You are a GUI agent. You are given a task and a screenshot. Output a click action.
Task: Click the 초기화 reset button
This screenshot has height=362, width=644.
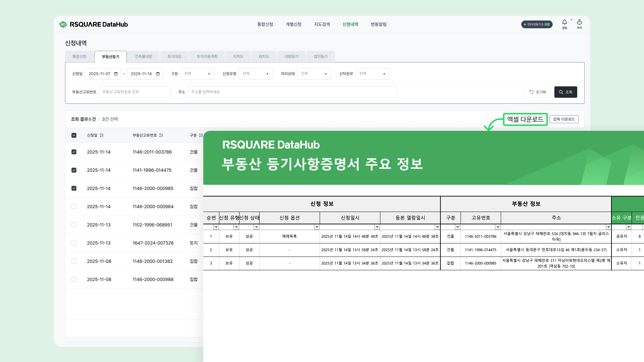coord(538,92)
